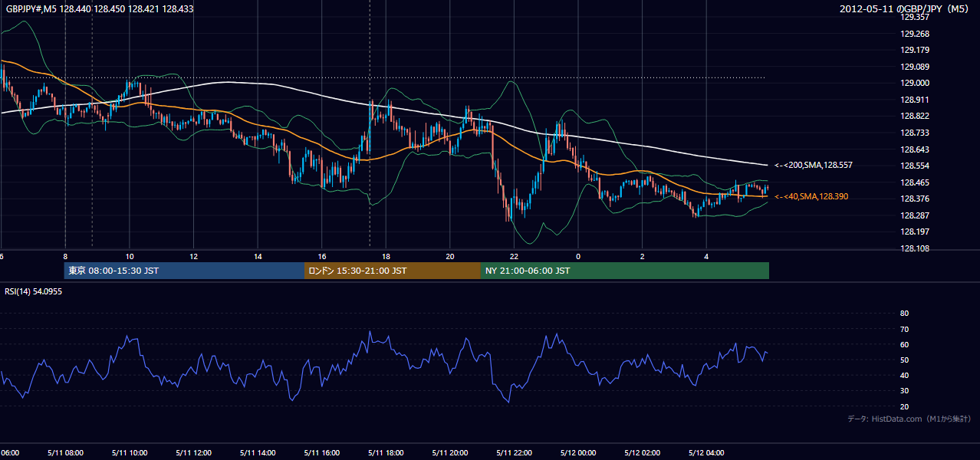980x460 pixels.
Task: Click the NY 21:00-06:00 JST session bar
Action: pos(625,271)
